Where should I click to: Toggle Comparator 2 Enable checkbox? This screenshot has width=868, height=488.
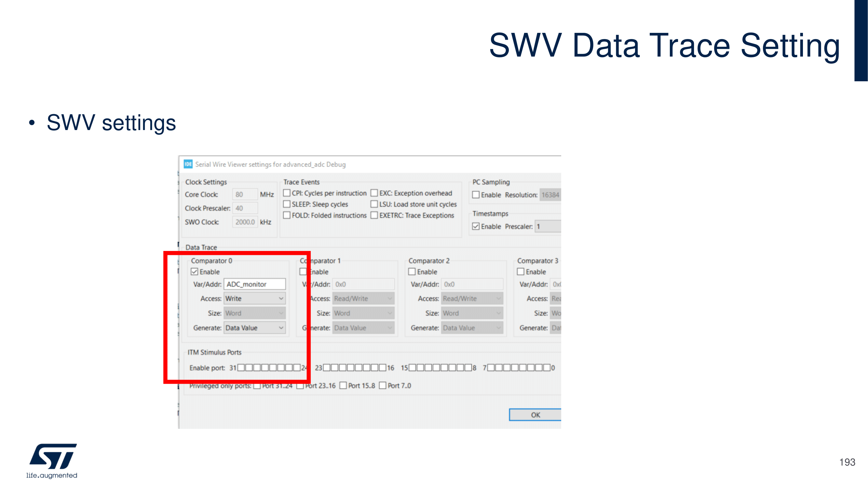pos(412,271)
